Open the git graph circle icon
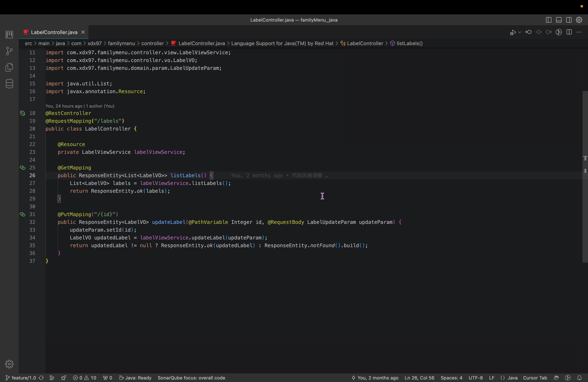Viewport: 588px width, 382px height. coord(559,32)
